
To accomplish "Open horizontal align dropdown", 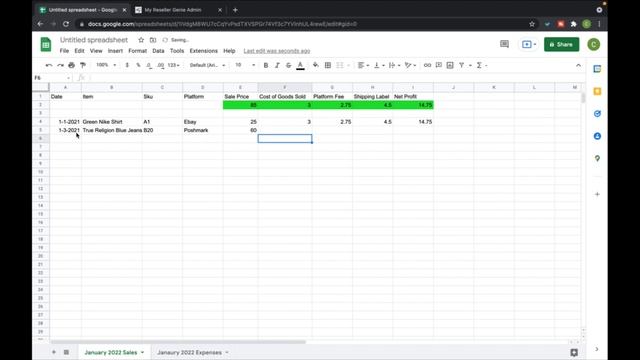I will click(x=363, y=65).
